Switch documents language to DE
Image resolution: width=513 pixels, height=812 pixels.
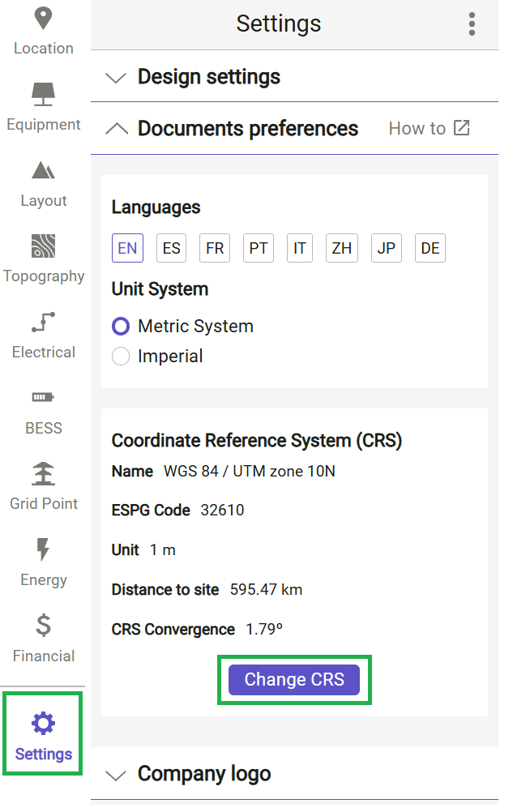pos(430,248)
